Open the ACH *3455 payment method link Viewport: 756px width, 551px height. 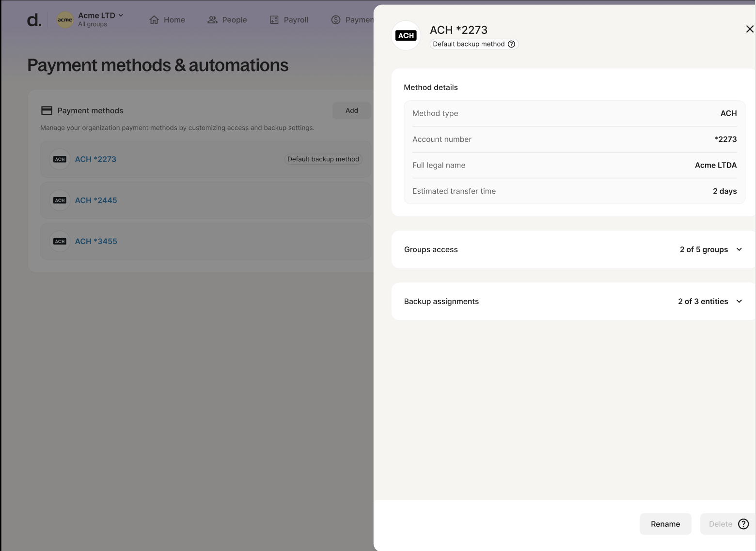pos(96,242)
